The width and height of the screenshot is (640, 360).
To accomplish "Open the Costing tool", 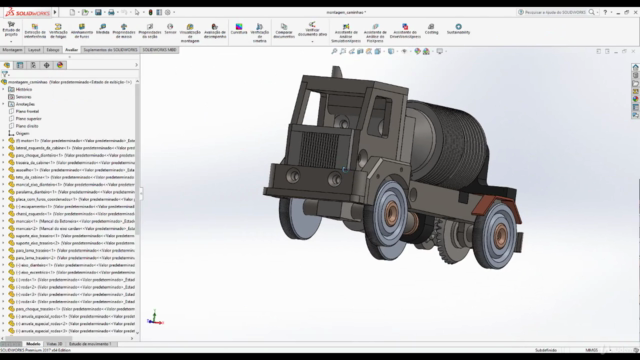I will tap(431, 29).
